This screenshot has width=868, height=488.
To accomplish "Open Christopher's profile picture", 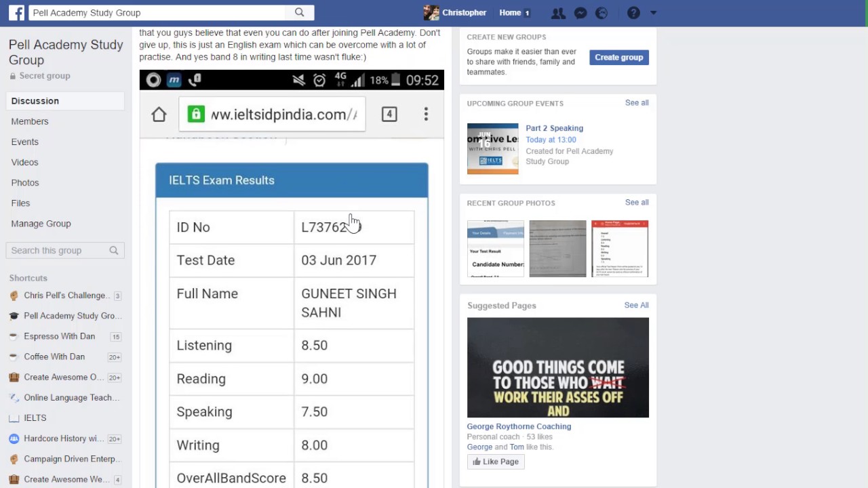I will tap(431, 12).
